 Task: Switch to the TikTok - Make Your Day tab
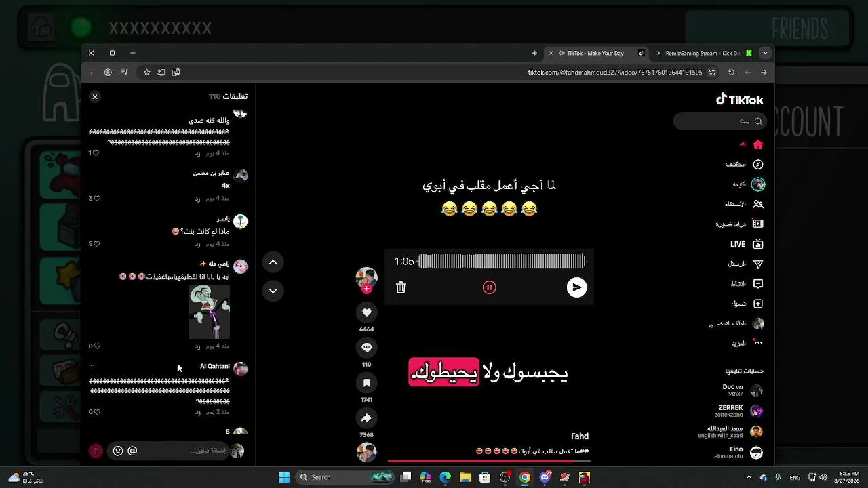pyautogui.click(x=597, y=53)
